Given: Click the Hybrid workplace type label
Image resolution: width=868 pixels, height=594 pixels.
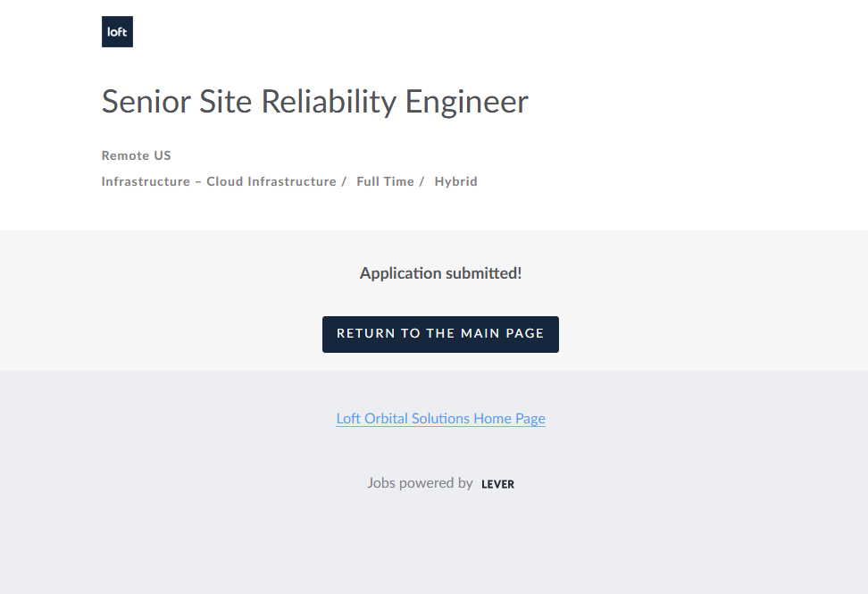Looking at the screenshot, I should [x=455, y=181].
